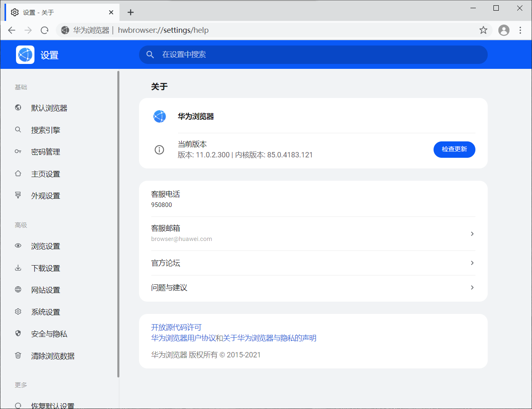
Task: Open the user profile avatar icon
Action: click(504, 30)
